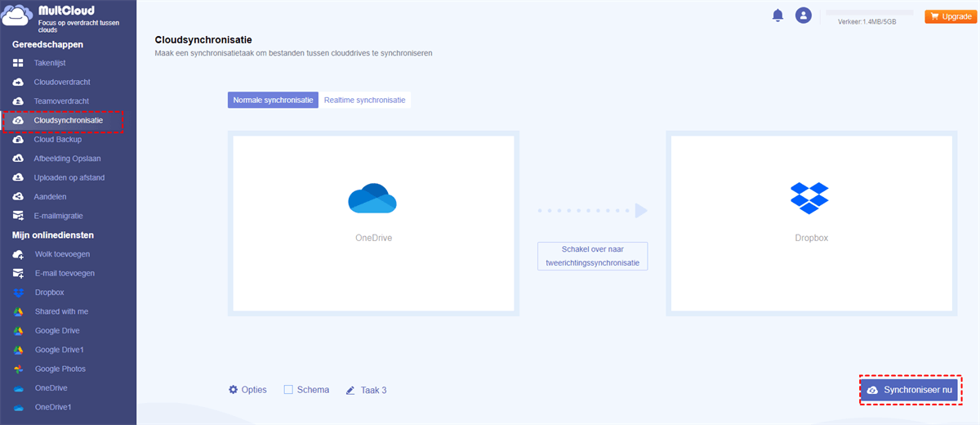The width and height of the screenshot is (980, 425).
Task: Click the Verkeer:1.4MB/5GB usage text
Action: click(x=867, y=22)
